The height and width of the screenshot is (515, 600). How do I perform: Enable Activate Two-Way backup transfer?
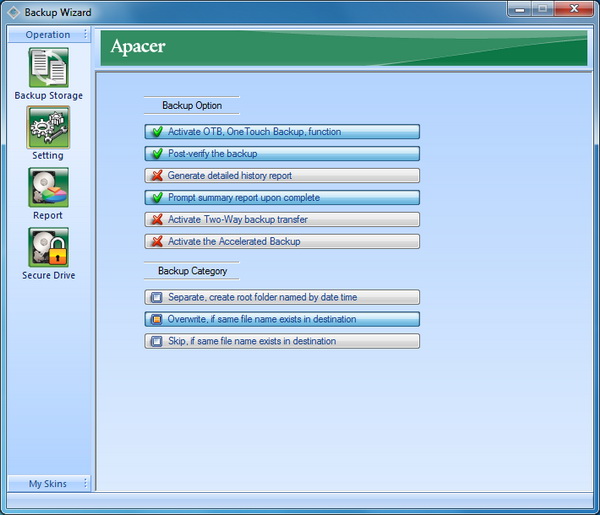pyautogui.click(x=282, y=220)
